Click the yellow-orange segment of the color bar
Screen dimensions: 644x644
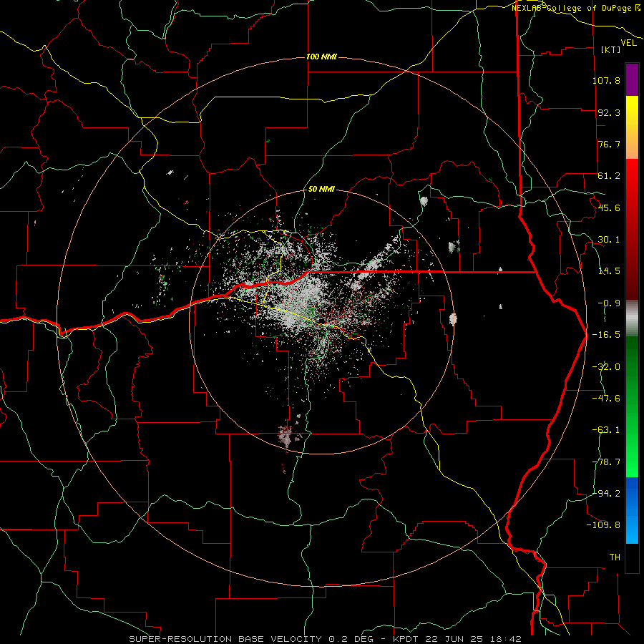(632, 127)
